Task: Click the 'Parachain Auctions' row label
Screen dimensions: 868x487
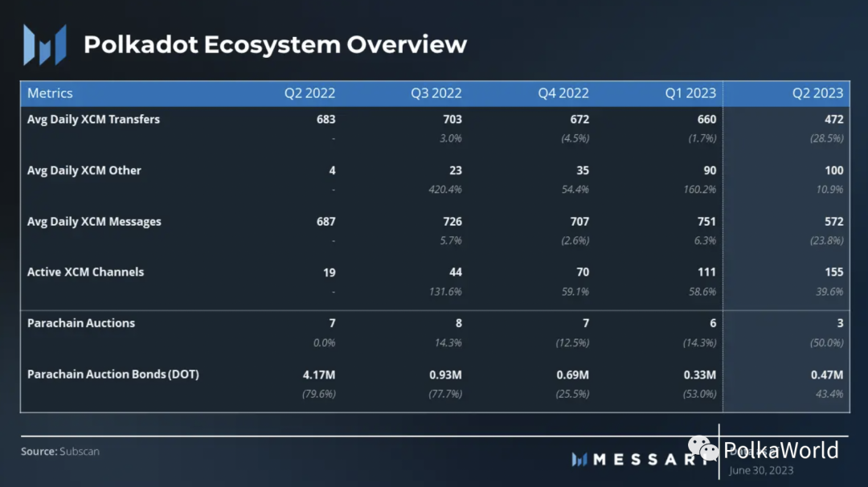Action: point(81,323)
